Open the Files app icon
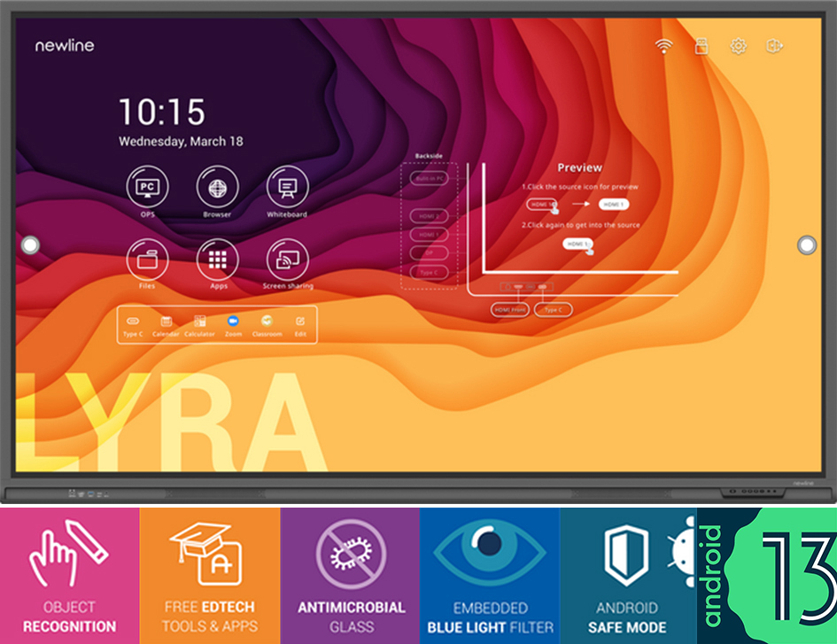 (x=147, y=260)
